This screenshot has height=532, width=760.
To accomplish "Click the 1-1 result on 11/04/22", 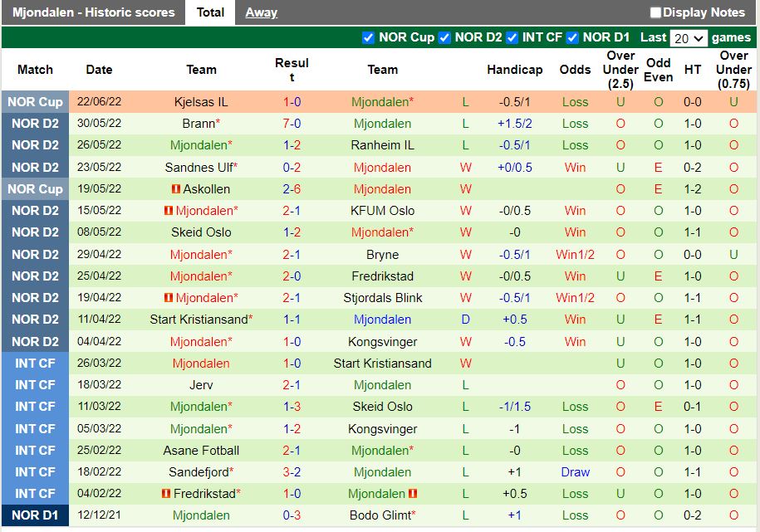I will click(x=292, y=320).
